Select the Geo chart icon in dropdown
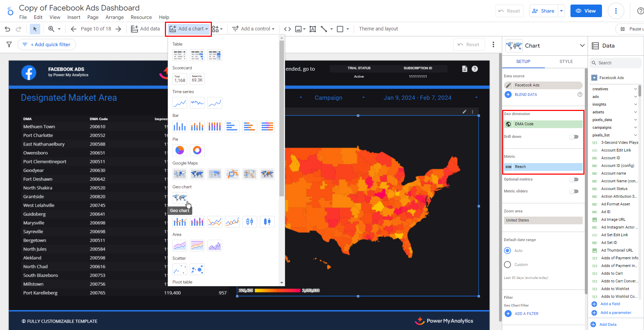Screen dimensions: 644x330 click(x=180, y=198)
